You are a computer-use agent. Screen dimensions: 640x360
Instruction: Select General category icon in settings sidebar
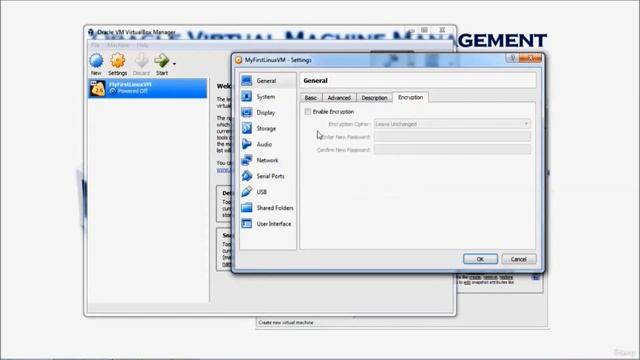point(247,81)
